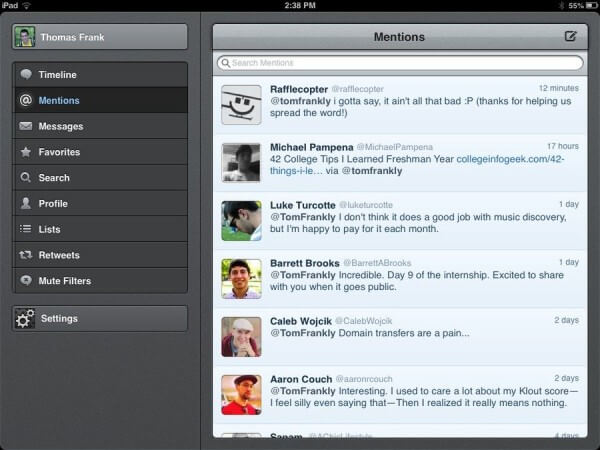The height and width of the screenshot is (450, 600).
Task: Tap Barrett Brooks' avatar
Action: pos(241,279)
